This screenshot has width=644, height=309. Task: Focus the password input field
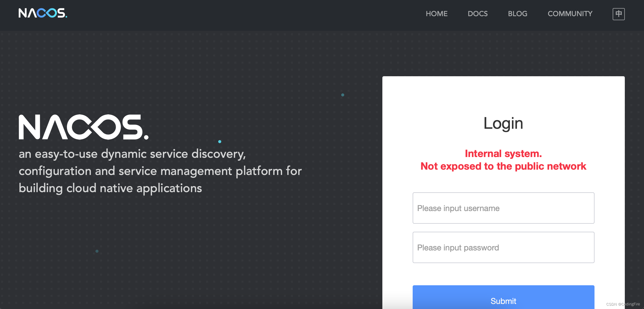(x=503, y=247)
